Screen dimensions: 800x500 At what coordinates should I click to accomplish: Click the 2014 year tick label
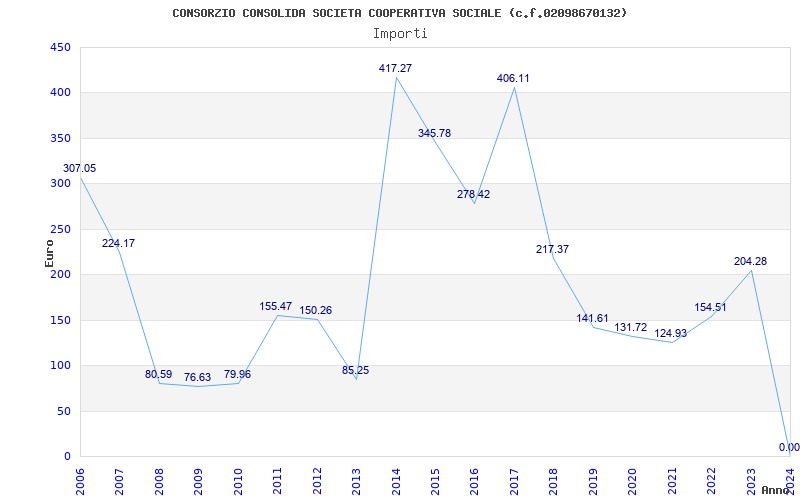coord(396,482)
